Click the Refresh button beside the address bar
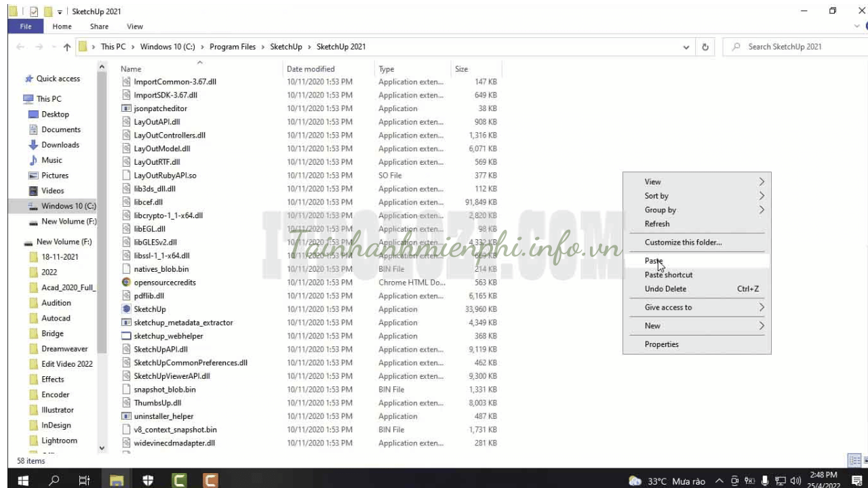Image resolution: width=868 pixels, height=488 pixels. coord(705,47)
